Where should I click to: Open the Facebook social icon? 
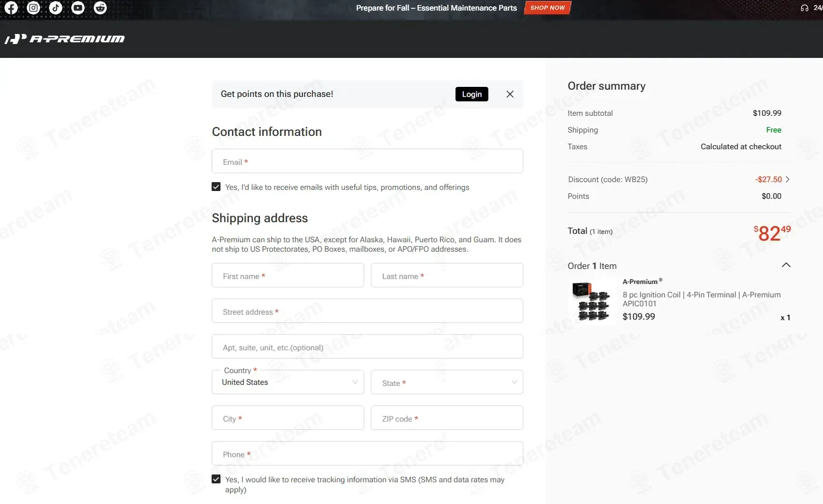tap(11, 8)
